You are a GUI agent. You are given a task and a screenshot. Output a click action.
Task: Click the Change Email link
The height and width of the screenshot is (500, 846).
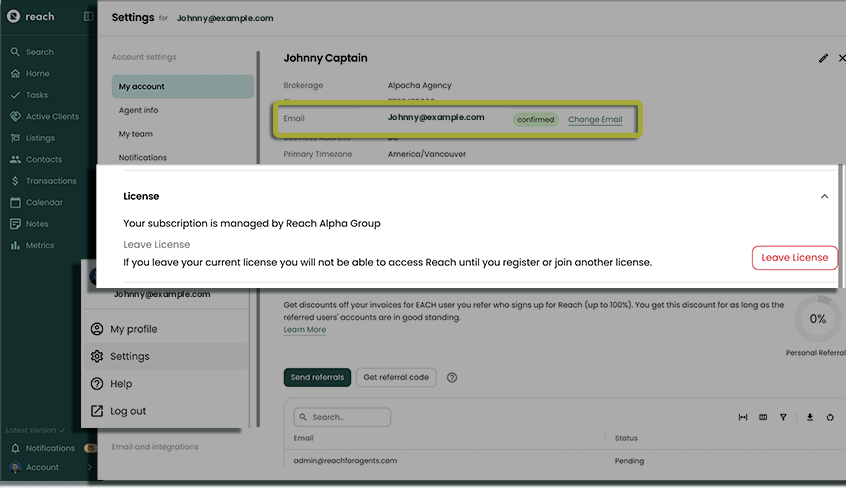[595, 120]
